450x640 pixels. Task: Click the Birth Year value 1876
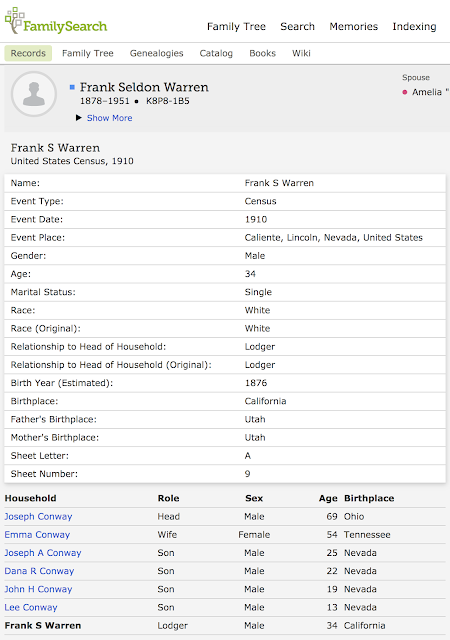[x=256, y=383]
